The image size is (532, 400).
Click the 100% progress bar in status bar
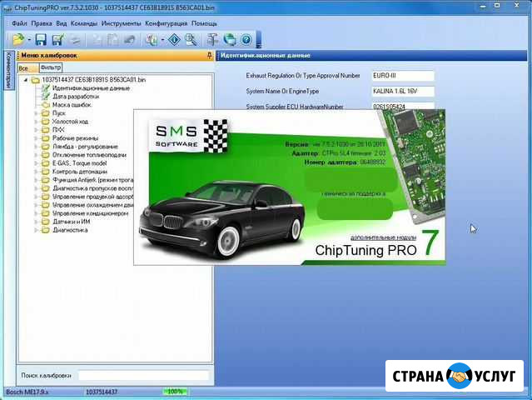pos(175,392)
